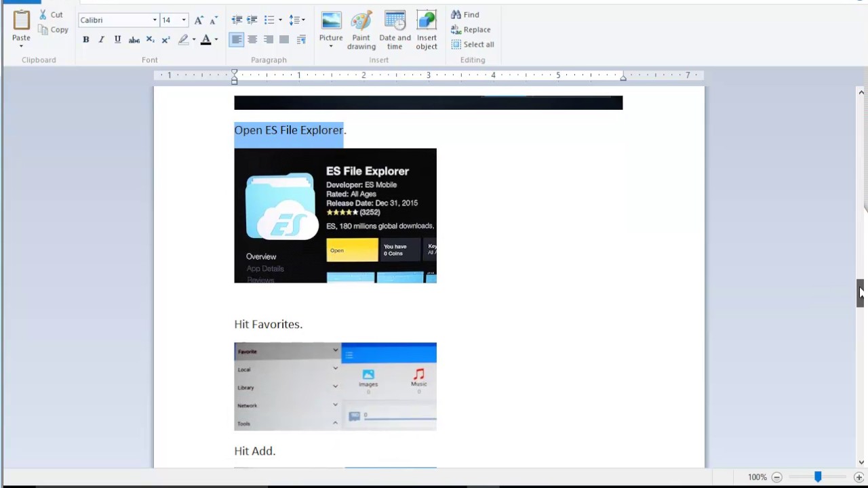Grow font size with the larger A

(x=199, y=20)
